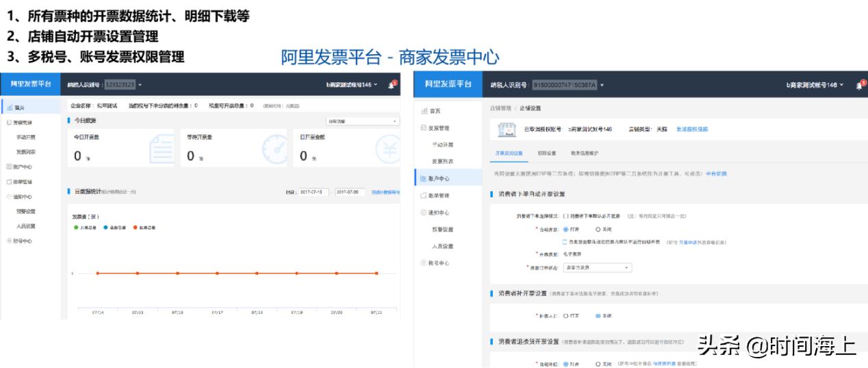The image size is (868, 368).
Task: Click the store shop icon in right window
Action: point(505,130)
